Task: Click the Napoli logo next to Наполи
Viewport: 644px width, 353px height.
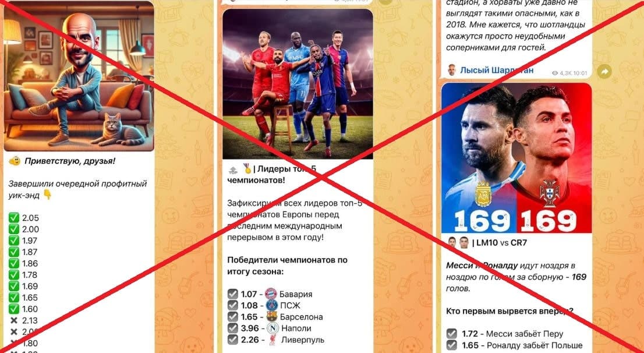Action: [273, 328]
